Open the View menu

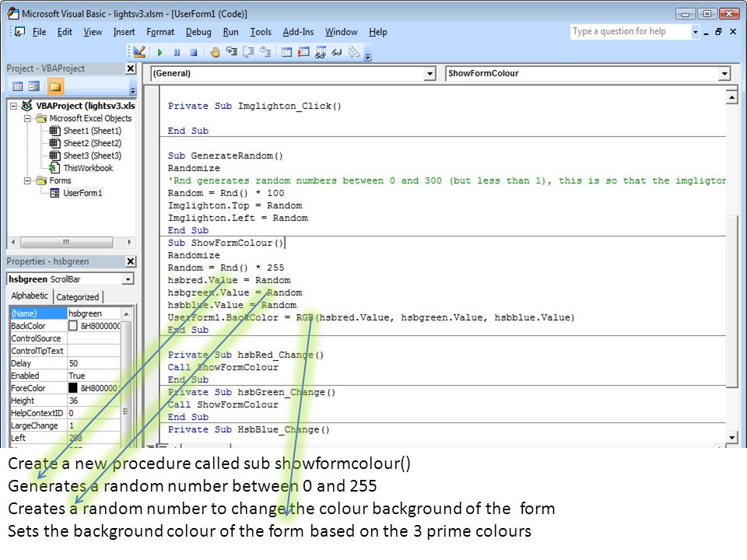93,32
